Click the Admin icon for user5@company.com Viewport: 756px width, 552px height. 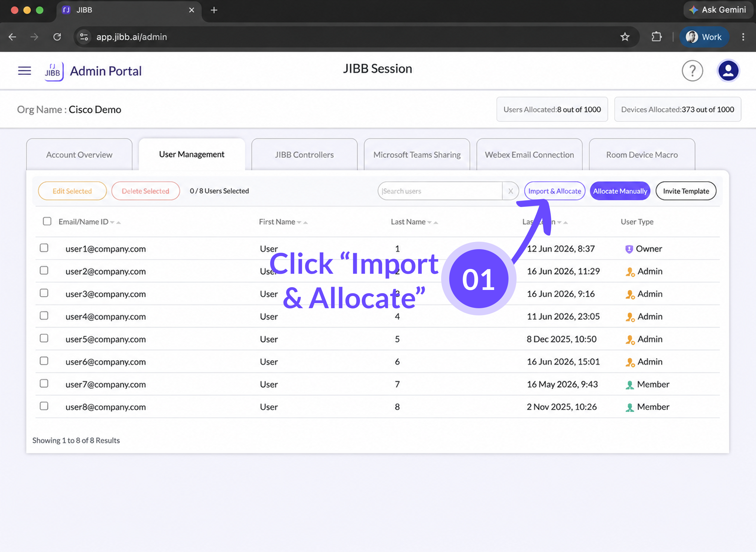630,340
